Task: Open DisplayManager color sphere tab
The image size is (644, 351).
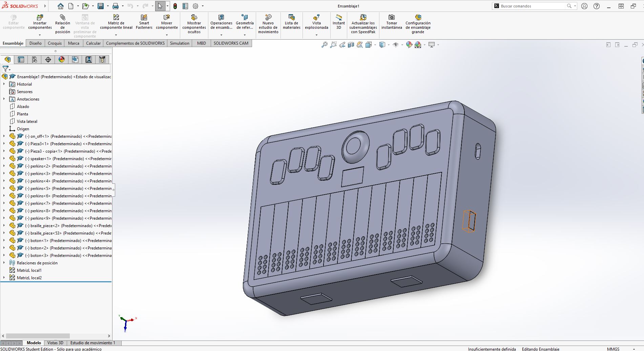Action: pos(62,60)
